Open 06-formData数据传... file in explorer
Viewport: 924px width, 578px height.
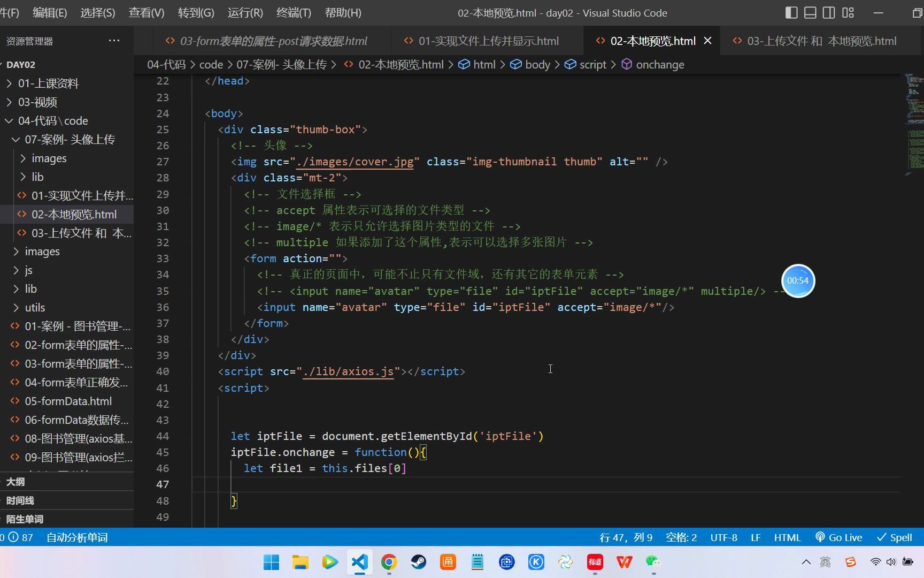point(67,420)
